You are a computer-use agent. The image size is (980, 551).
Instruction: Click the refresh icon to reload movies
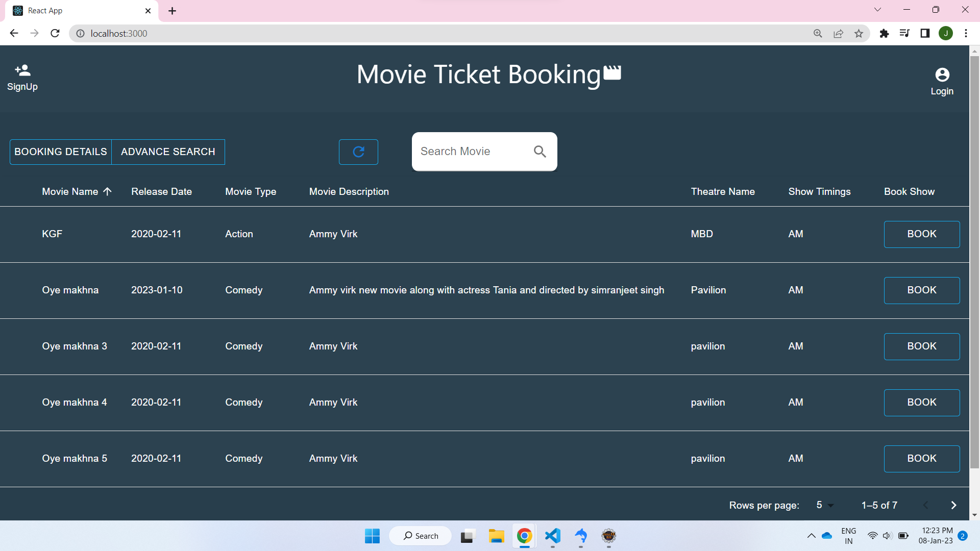tap(358, 152)
